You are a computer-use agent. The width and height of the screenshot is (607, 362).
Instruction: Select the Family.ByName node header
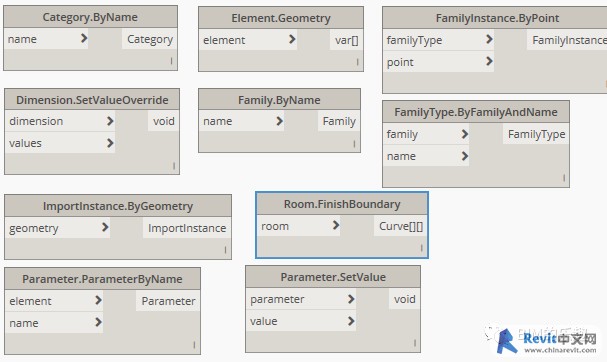click(279, 100)
